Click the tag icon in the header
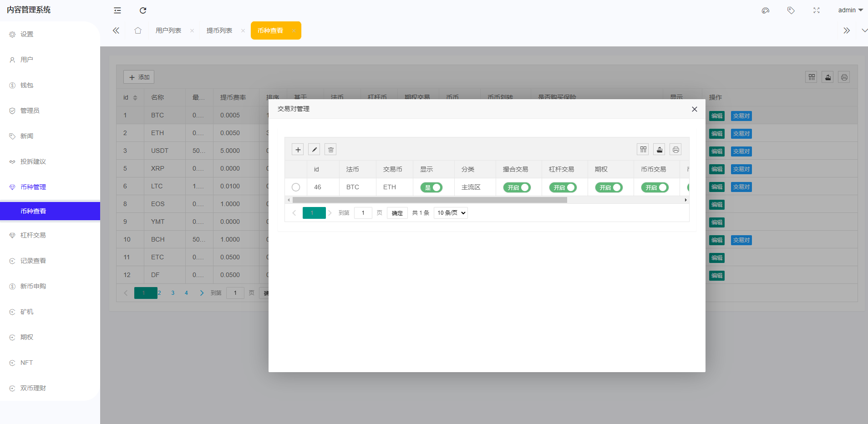 pos(791,10)
